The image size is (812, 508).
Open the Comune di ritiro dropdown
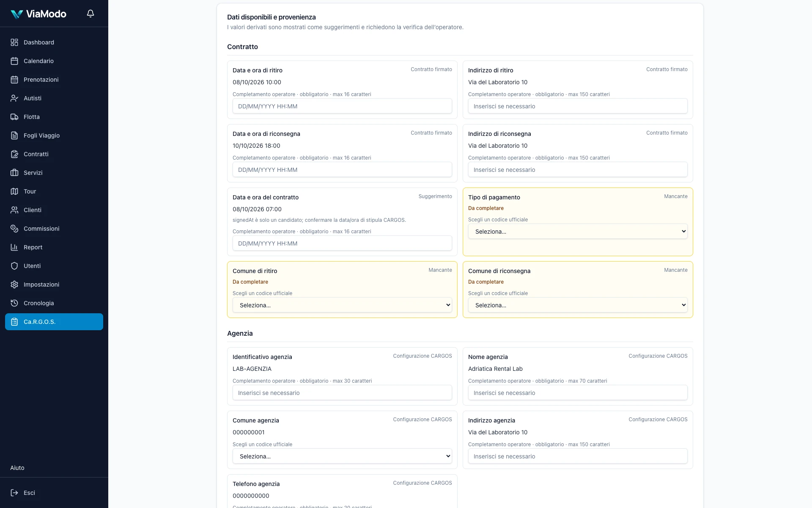coord(342,305)
